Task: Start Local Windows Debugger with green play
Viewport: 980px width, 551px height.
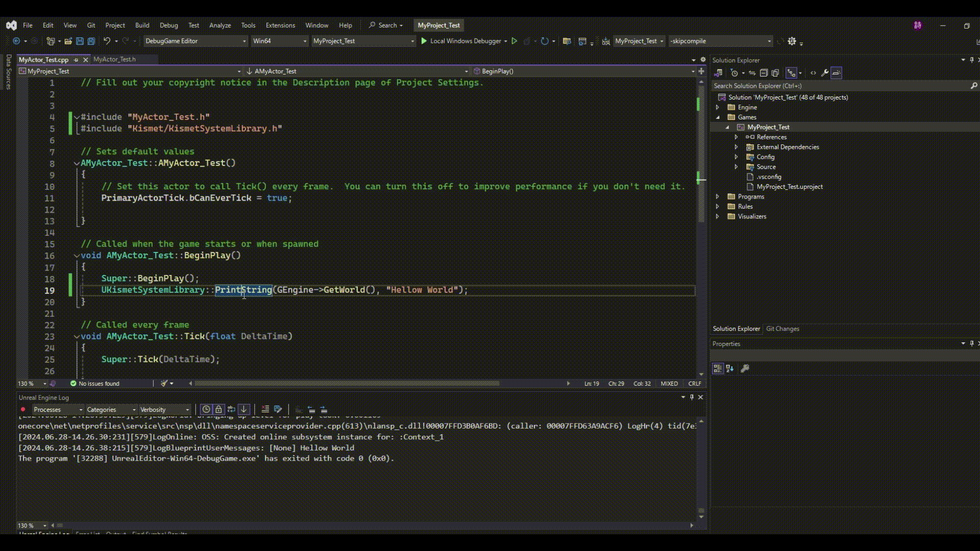Action: [x=424, y=41]
